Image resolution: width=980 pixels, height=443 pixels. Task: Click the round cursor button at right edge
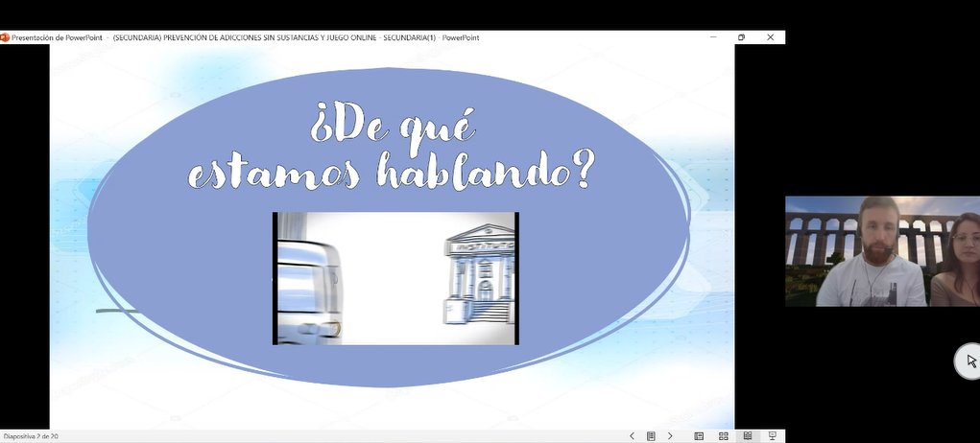pos(968,361)
